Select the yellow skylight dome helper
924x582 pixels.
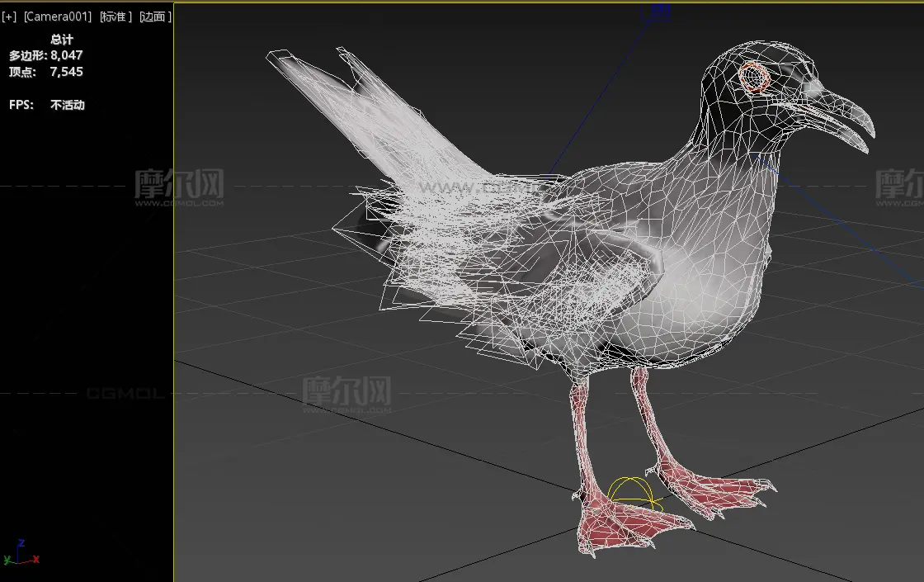click(x=634, y=492)
